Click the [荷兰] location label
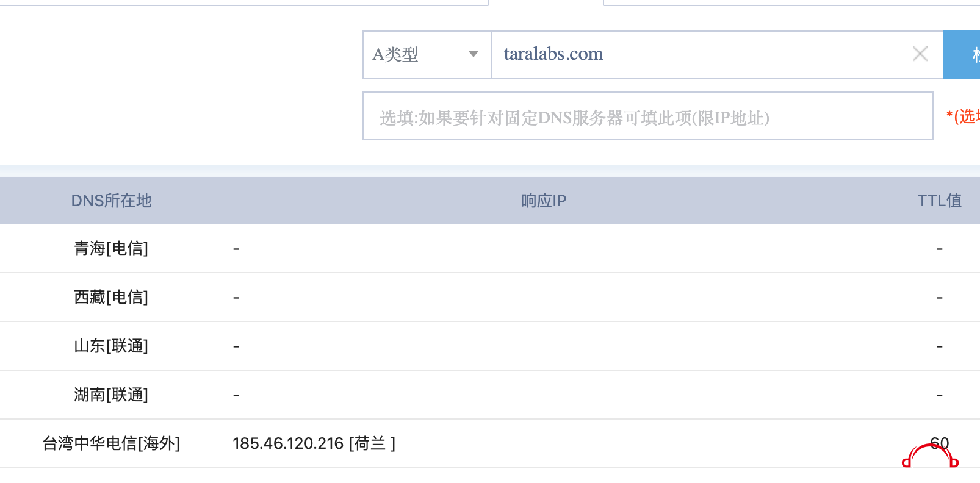Image resolution: width=980 pixels, height=483 pixels. tap(372, 443)
